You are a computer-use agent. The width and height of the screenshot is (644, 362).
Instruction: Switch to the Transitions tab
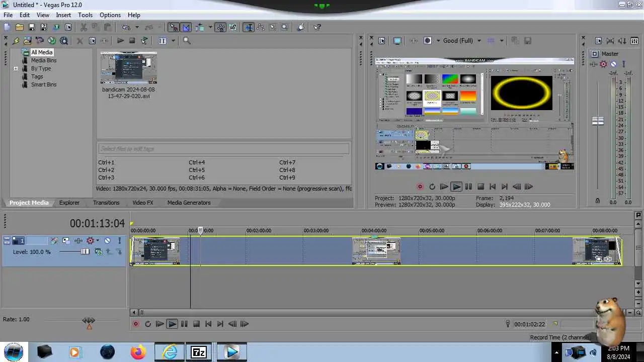coord(106,203)
